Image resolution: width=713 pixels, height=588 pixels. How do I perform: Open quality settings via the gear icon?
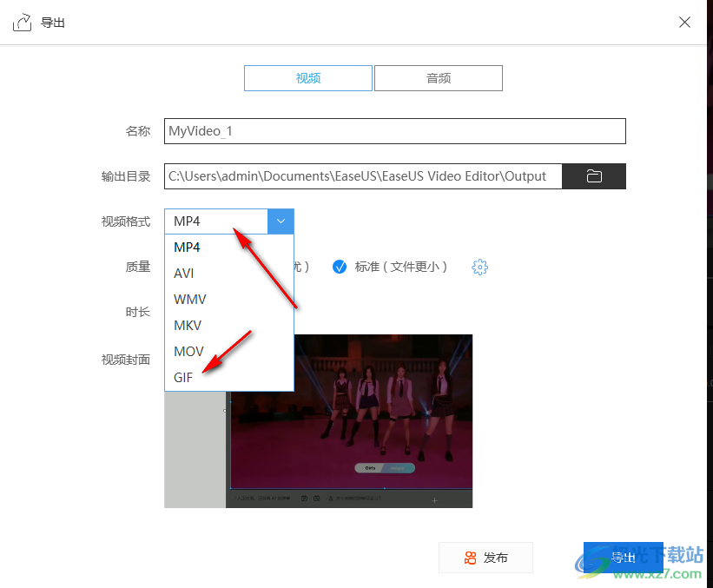click(479, 268)
